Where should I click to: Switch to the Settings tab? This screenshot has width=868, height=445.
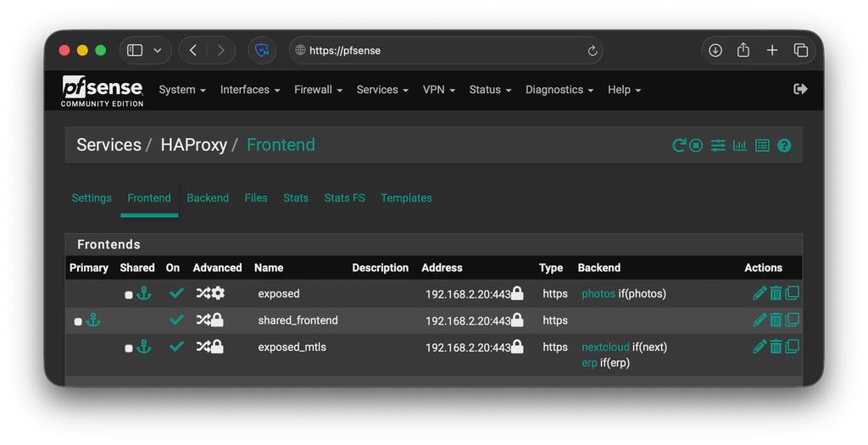[92, 198]
